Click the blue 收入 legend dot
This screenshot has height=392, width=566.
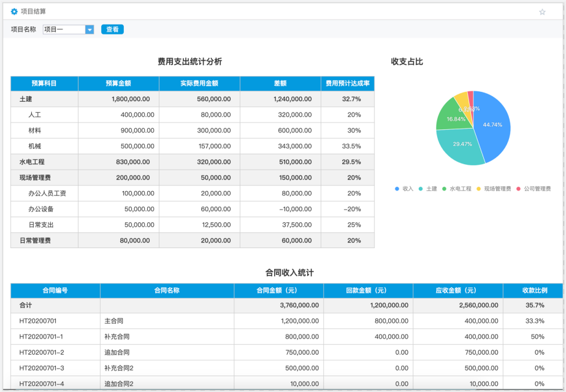(x=397, y=189)
